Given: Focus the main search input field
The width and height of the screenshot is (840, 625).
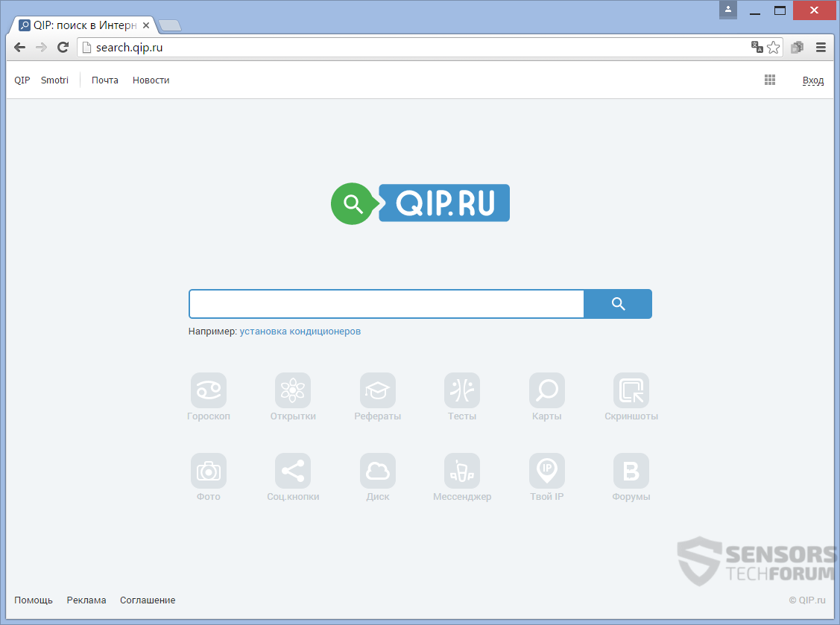Looking at the screenshot, I should click(386, 304).
